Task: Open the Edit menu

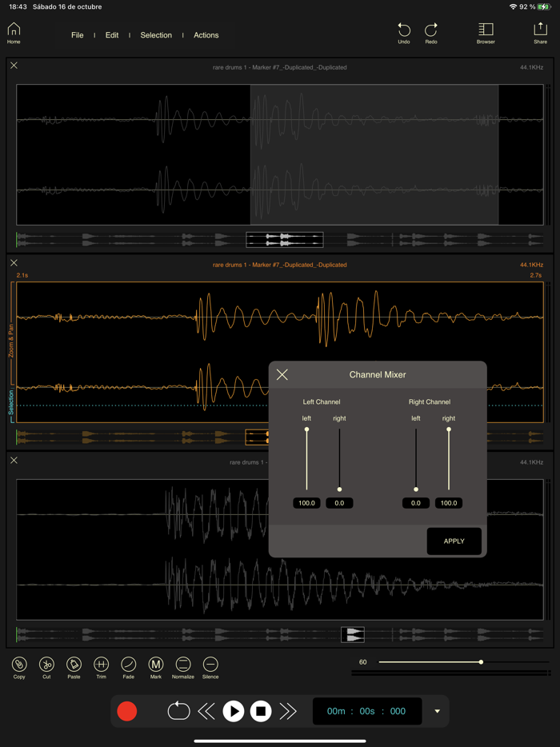Action: pyautogui.click(x=112, y=35)
